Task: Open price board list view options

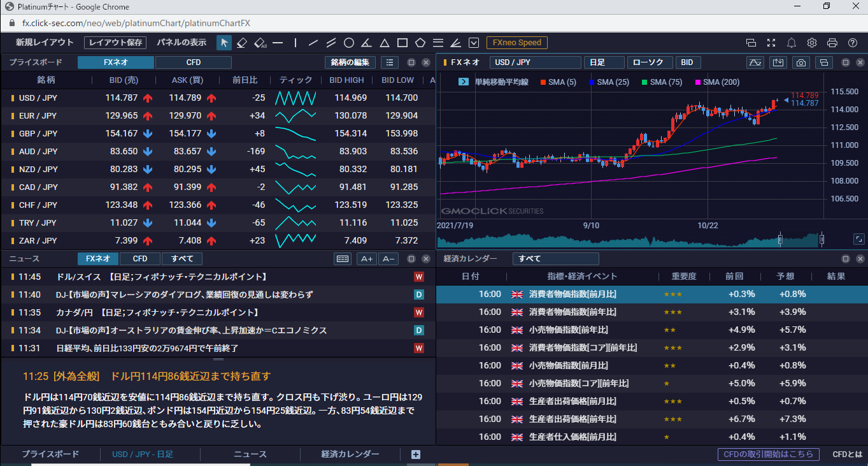Action: (390, 62)
